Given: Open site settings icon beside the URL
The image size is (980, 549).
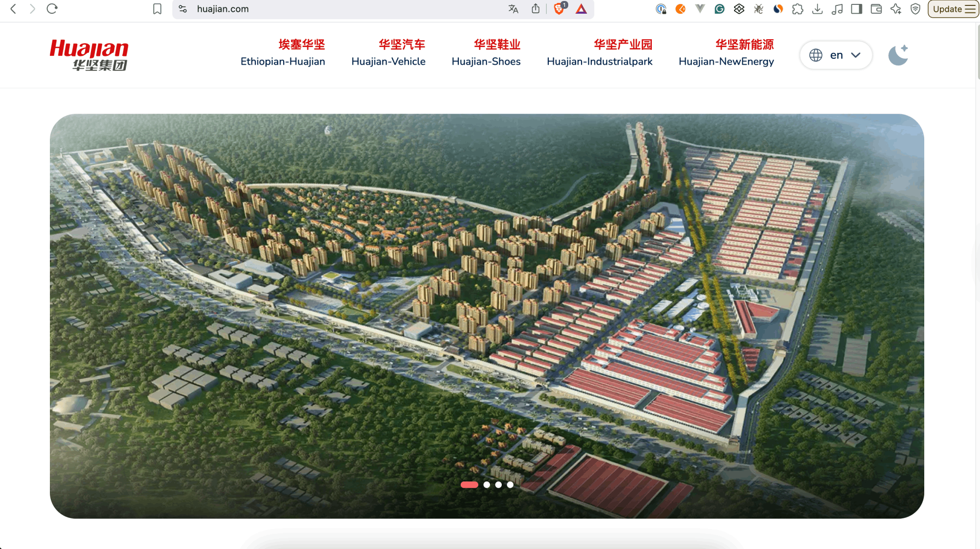Looking at the screenshot, I should (x=183, y=9).
